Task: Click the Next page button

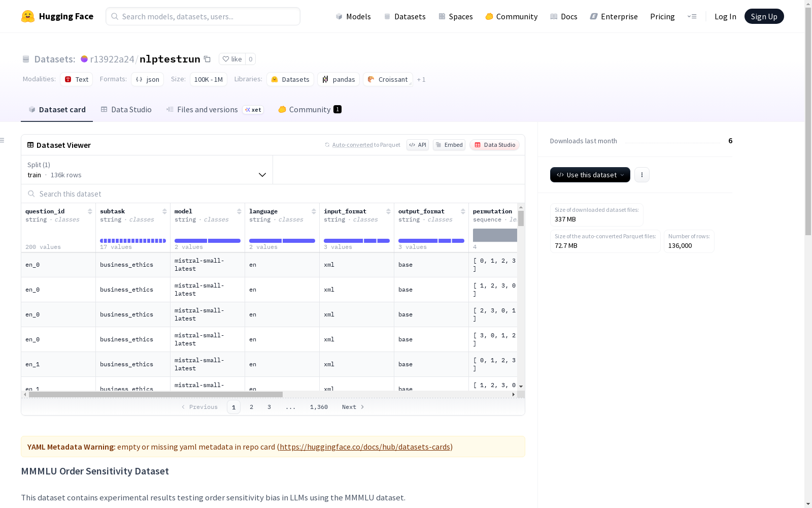Action: pyautogui.click(x=353, y=407)
